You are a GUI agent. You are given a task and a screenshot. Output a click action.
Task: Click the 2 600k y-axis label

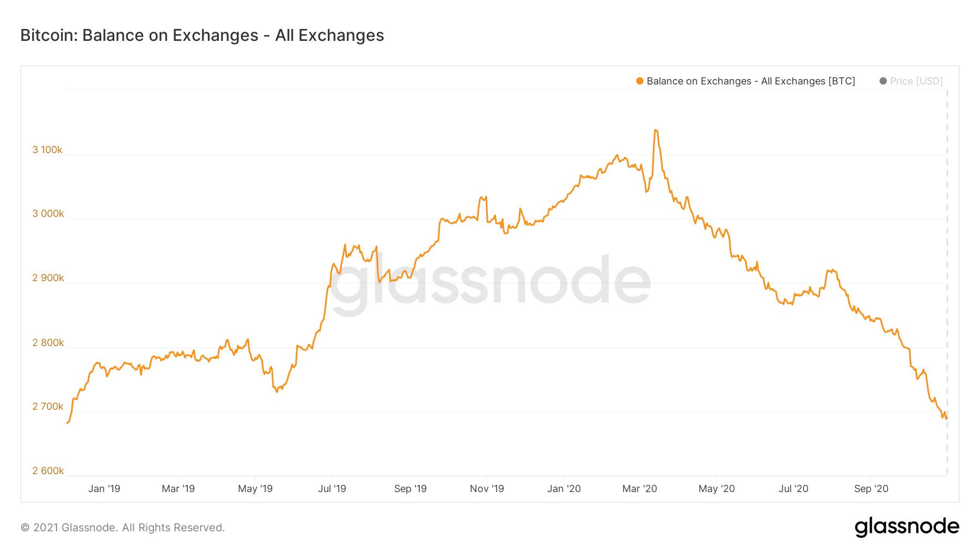48,471
